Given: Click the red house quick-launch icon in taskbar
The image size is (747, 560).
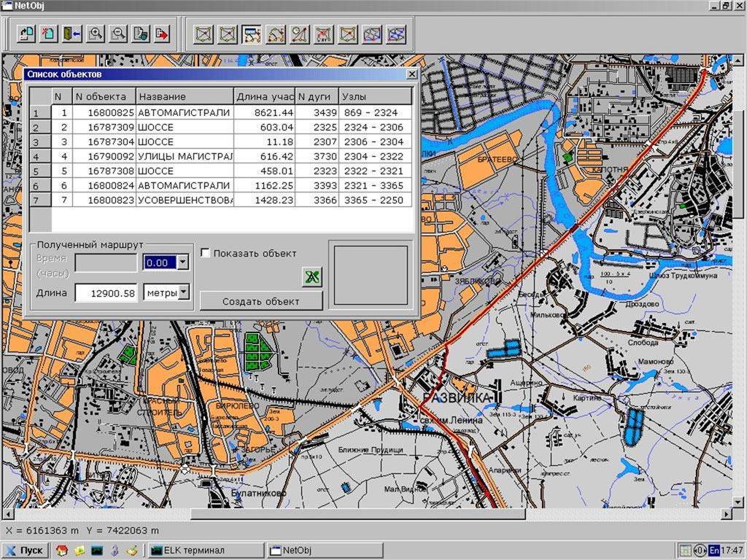Looking at the screenshot, I should point(61,550).
